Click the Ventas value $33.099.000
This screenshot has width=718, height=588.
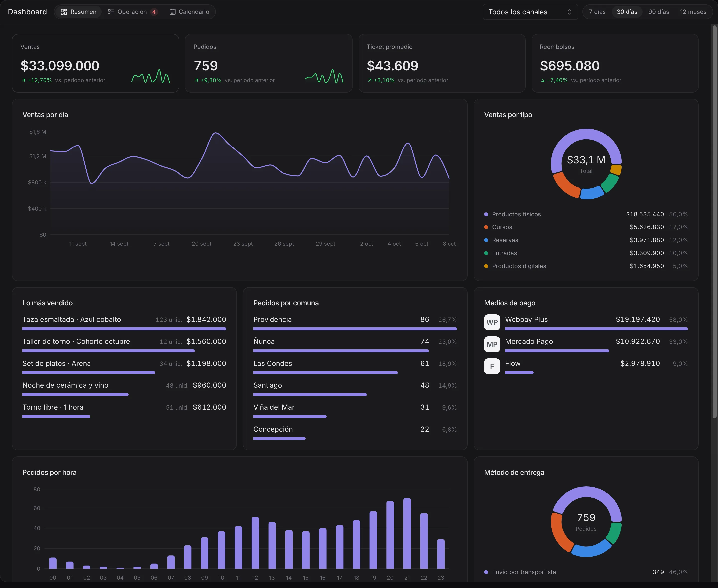coord(60,65)
